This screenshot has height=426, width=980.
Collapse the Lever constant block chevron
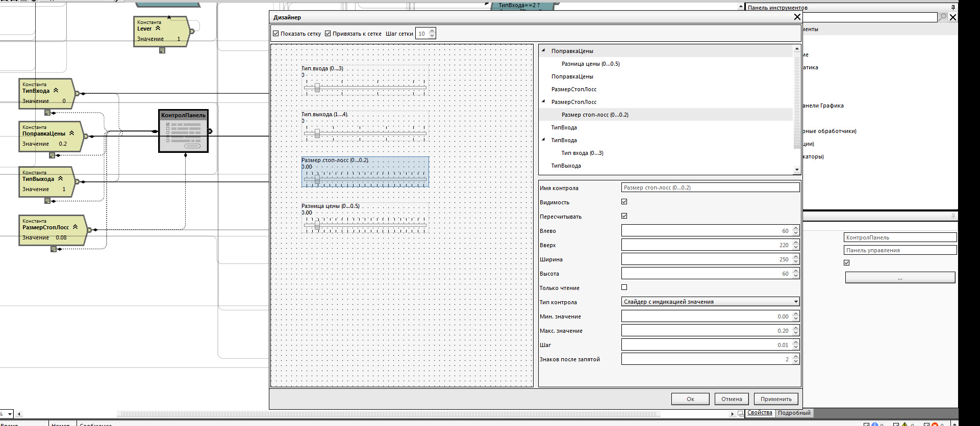tap(158, 29)
